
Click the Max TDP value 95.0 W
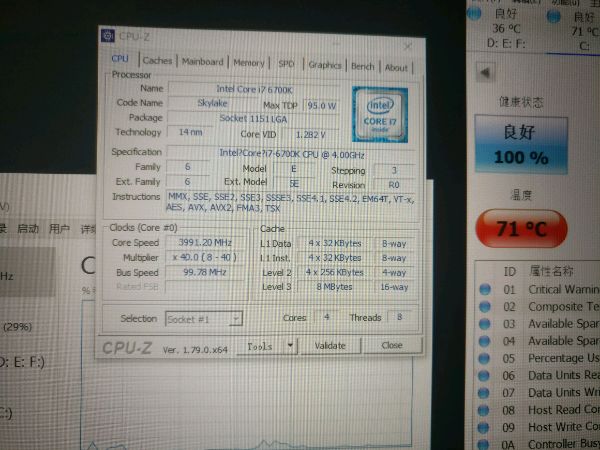[321, 105]
